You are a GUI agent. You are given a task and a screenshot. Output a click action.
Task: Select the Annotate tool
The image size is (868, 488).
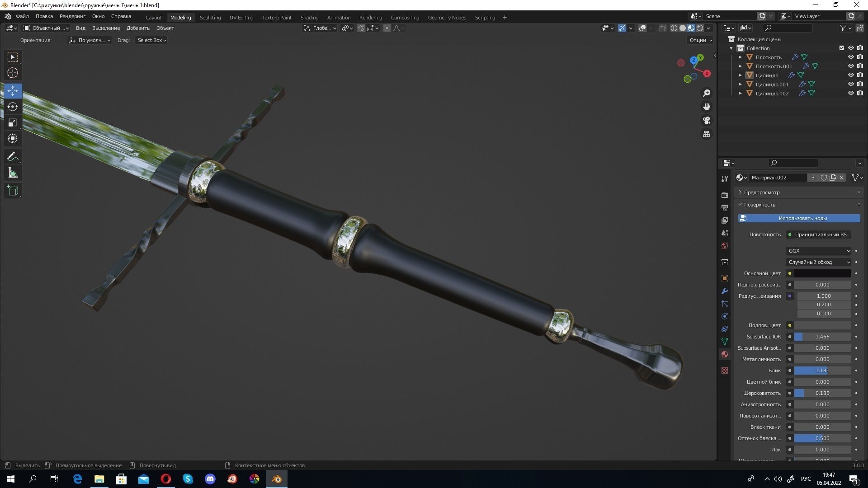[x=12, y=156]
